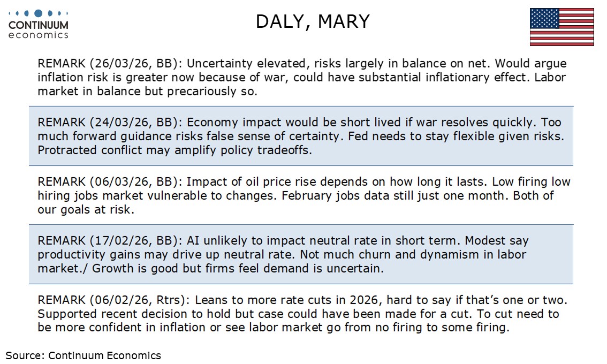This screenshot has width=607, height=364.
Task: Select the shaded remark about AI neutral rate
Action: coord(302,254)
